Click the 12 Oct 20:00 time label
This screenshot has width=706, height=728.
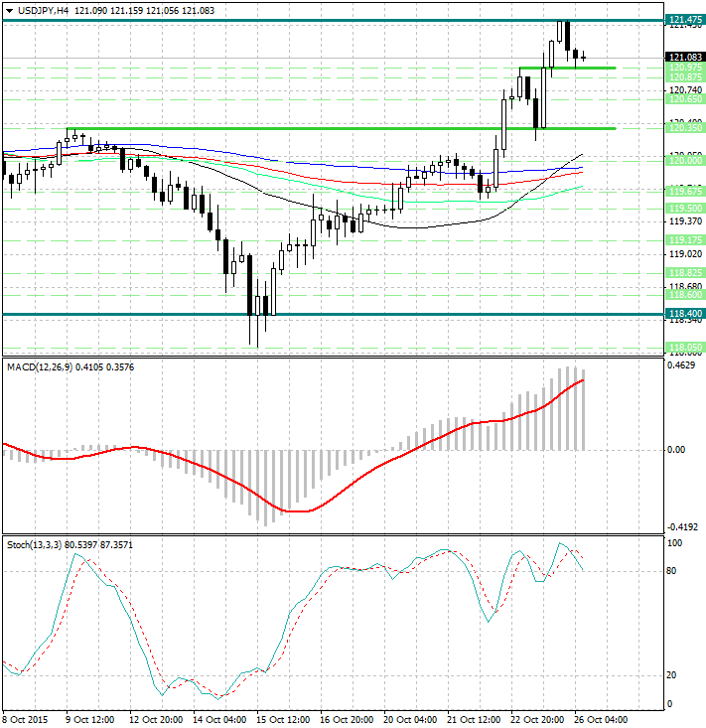156,720
